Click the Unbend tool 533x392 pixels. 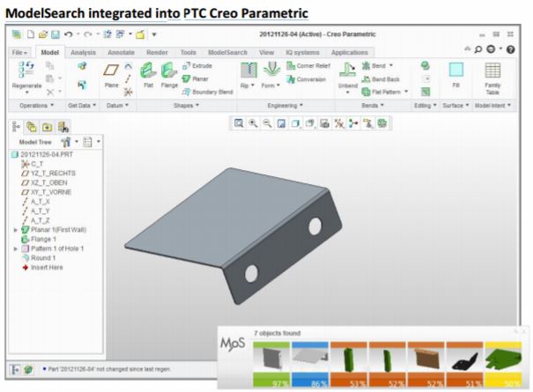(x=348, y=70)
